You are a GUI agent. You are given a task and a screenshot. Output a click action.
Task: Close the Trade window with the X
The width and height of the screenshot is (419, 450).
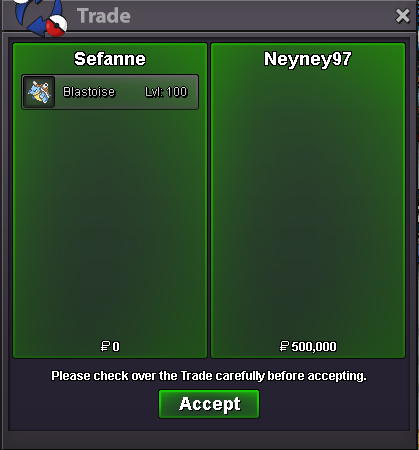tap(402, 16)
